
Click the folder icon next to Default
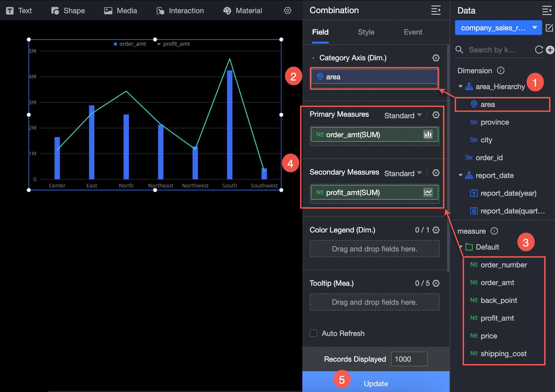point(469,247)
